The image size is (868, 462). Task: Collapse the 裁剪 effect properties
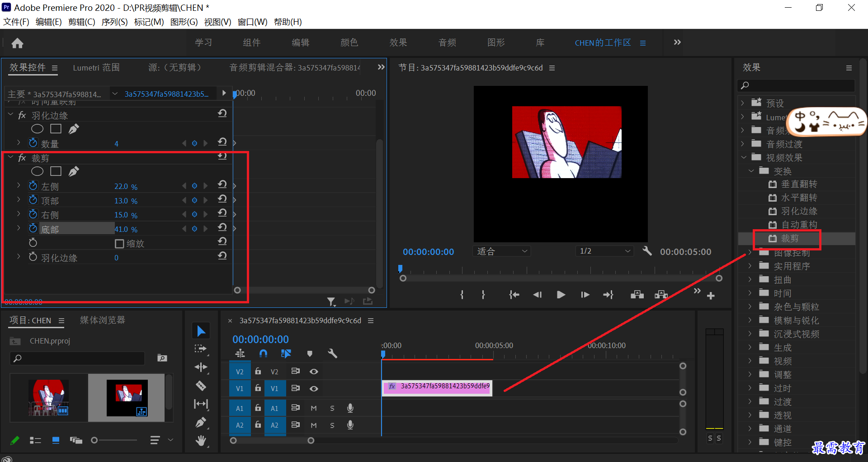tap(10, 157)
